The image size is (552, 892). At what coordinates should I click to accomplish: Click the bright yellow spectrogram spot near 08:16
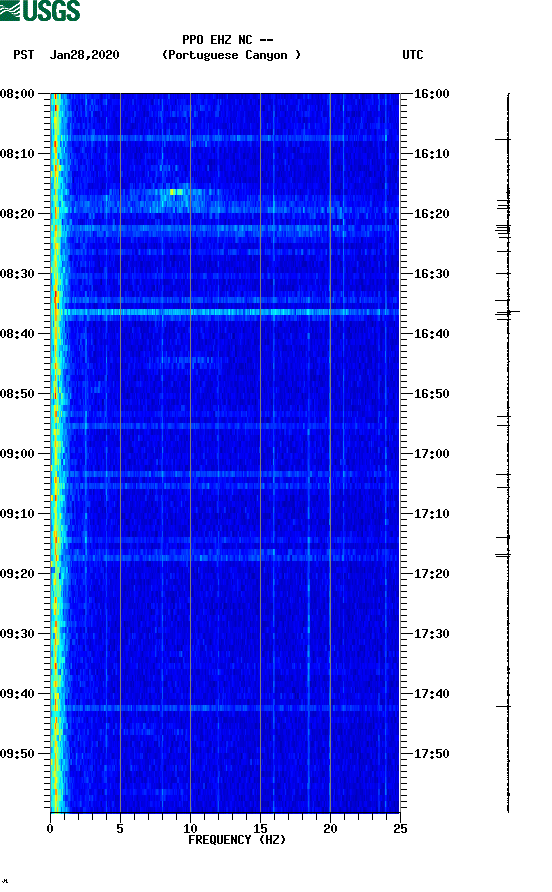(x=176, y=192)
